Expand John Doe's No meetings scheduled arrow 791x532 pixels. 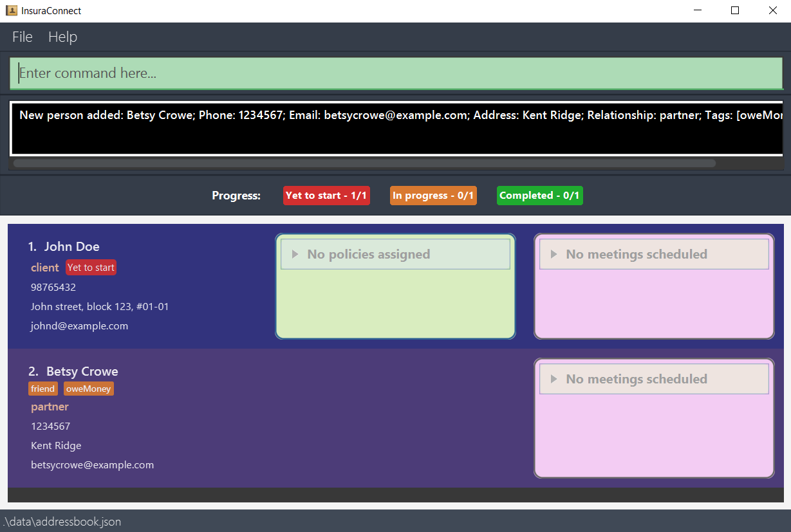click(554, 254)
